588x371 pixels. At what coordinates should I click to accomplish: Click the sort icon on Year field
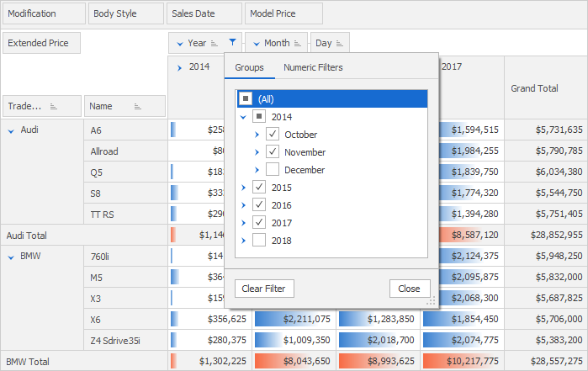(x=215, y=43)
